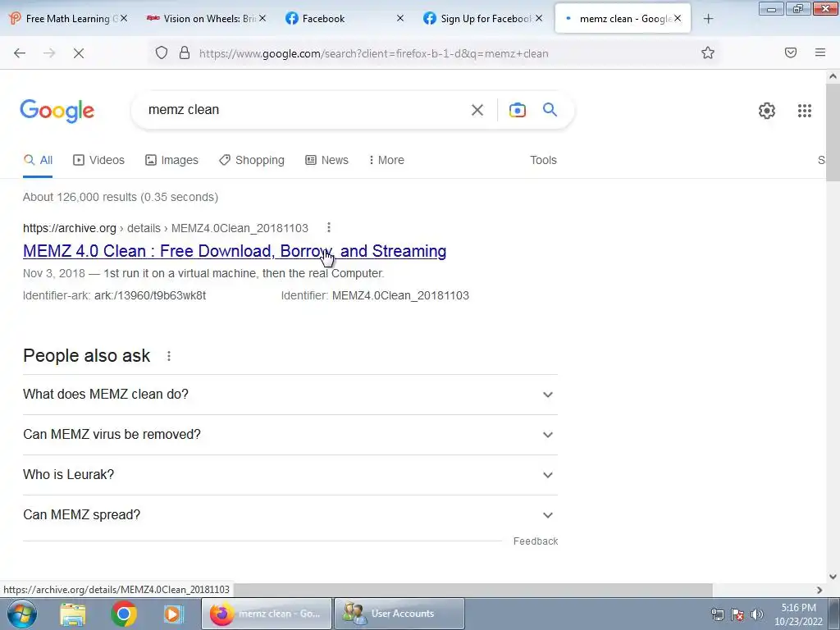The image size is (840, 630).
Task: Expand What does MEMZ clean do?
Action: click(290, 395)
